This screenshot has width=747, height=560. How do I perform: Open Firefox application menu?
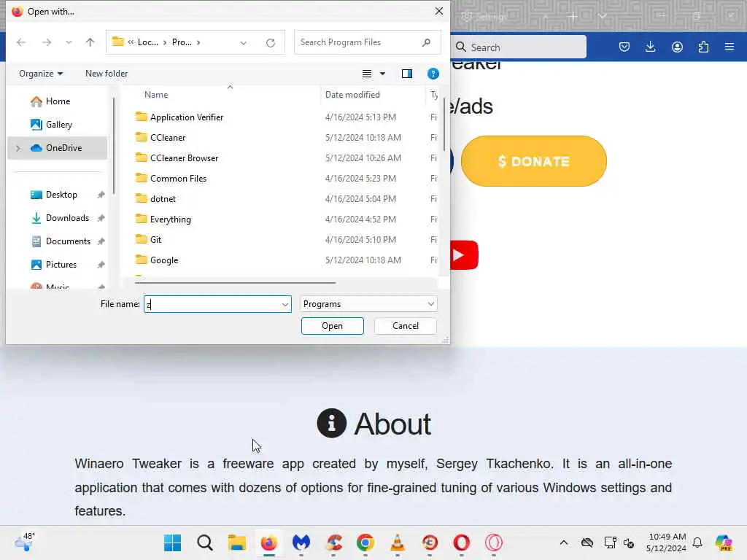coord(729,47)
